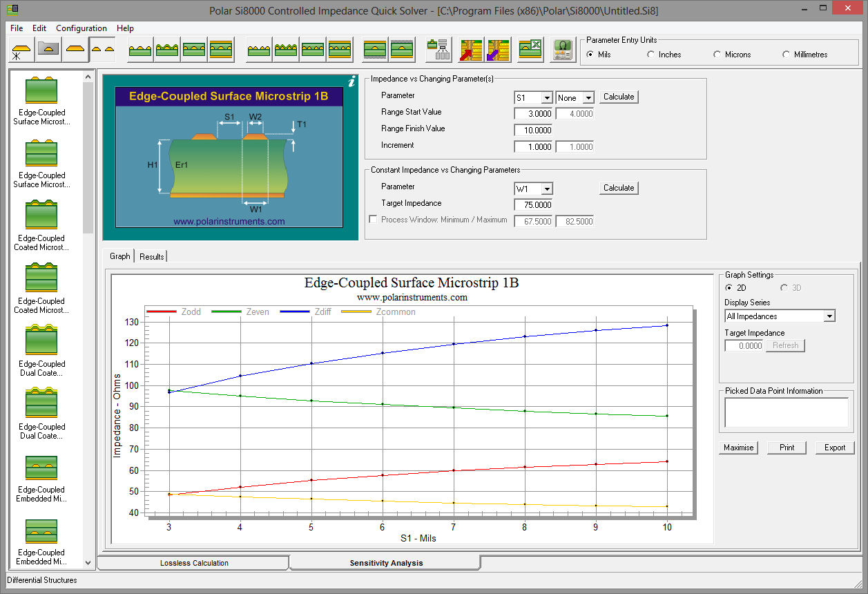Switch to the Results tab
The height and width of the screenshot is (594, 868).
(x=151, y=256)
